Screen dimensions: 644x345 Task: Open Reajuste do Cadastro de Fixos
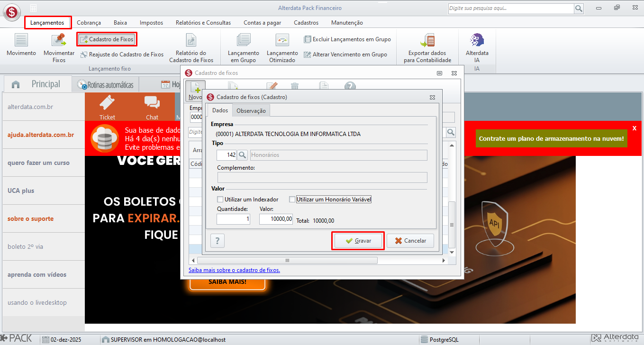tap(122, 54)
